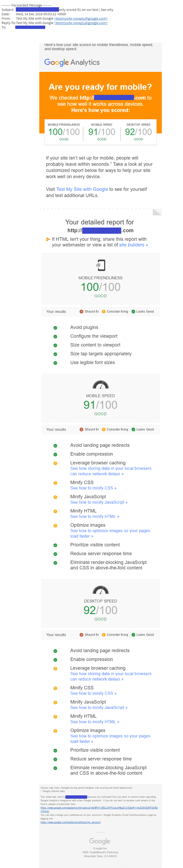Open Mobile Speed 'See how to optimize images' link
This screenshot has width=183, height=868.
[110, 533]
